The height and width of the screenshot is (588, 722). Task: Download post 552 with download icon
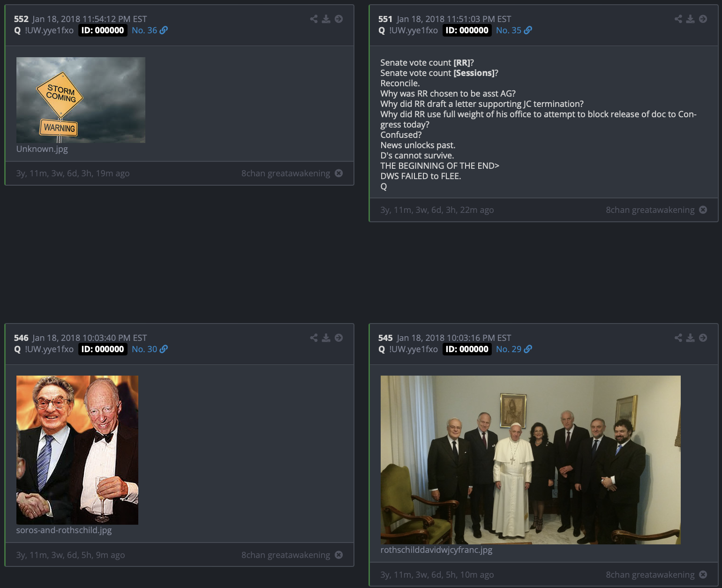click(x=326, y=19)
